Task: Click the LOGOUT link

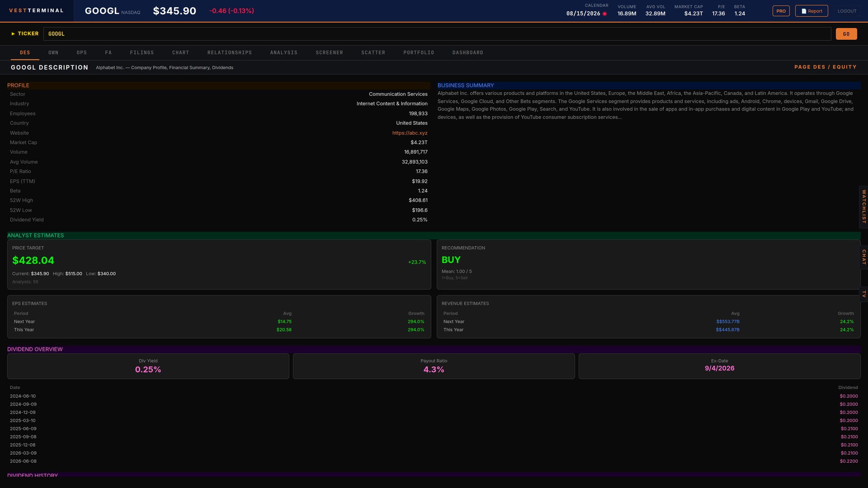Action: tap(847, 11)
